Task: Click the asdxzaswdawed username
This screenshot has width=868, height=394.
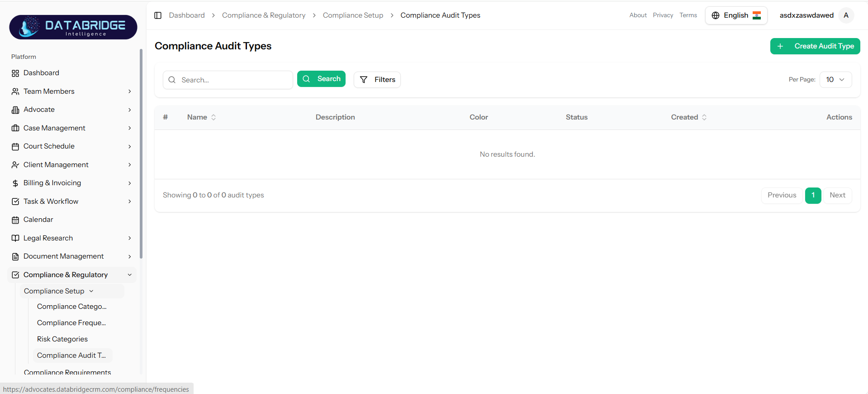Action: coord(806,15)
